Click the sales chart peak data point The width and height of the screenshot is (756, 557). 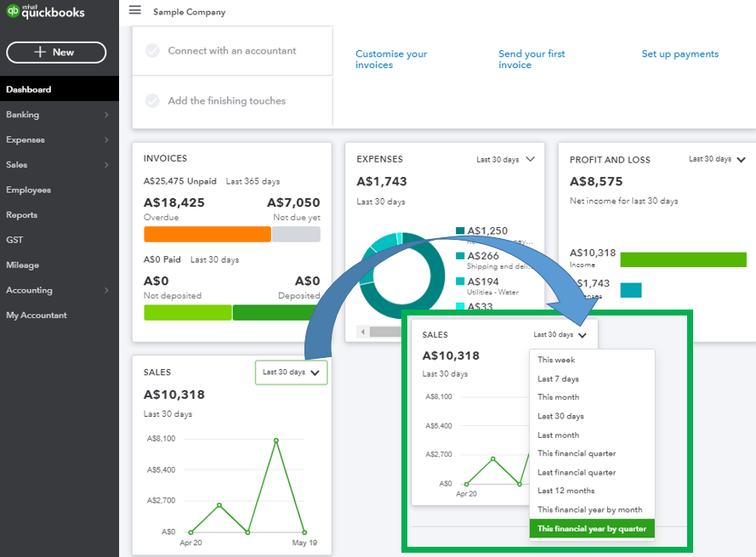[276, 440]
